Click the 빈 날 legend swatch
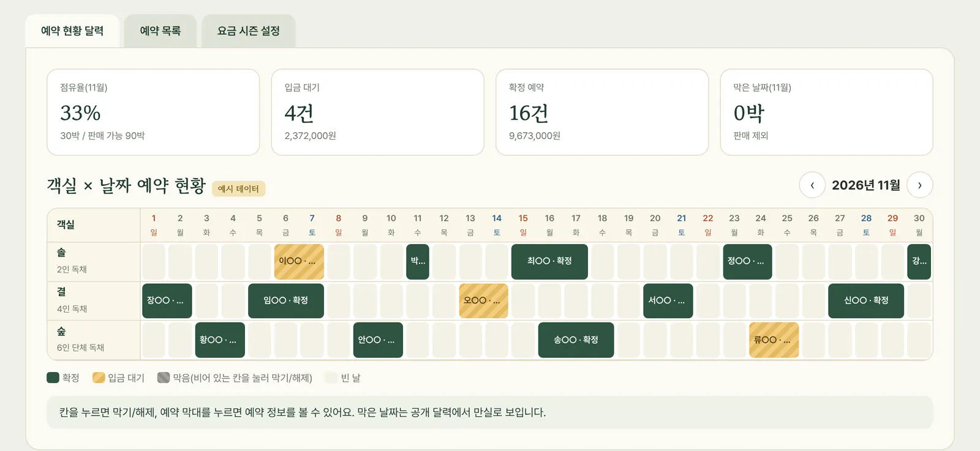Viewport: 980px width, 451px height. (x=331, y=378)
